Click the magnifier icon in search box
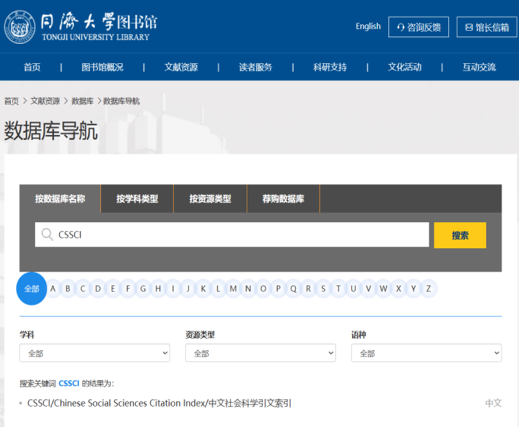The height and width of the screenshot is (427, 519). (47, 234)
